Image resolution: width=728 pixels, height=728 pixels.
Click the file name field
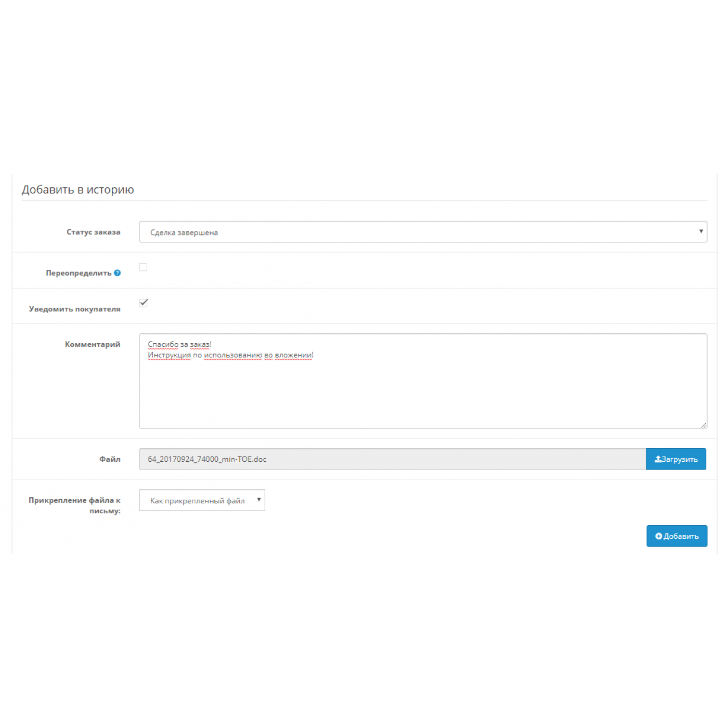(392, 459)
